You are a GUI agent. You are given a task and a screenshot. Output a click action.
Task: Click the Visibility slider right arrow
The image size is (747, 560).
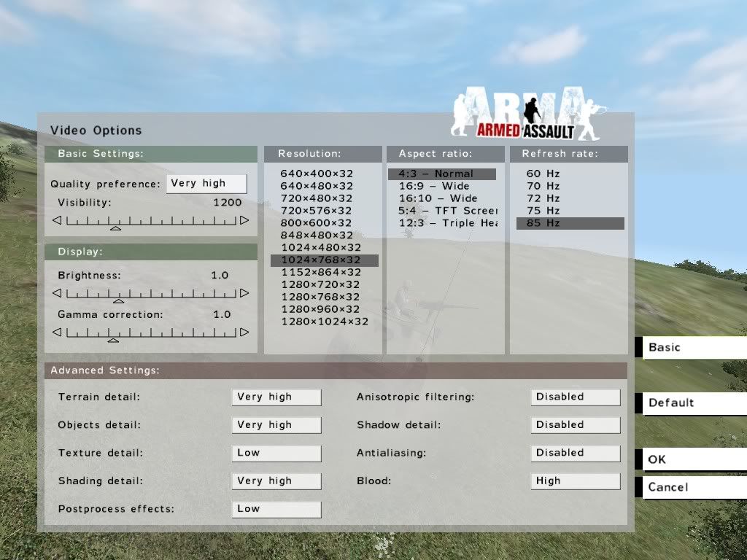[x=244, y=220]
